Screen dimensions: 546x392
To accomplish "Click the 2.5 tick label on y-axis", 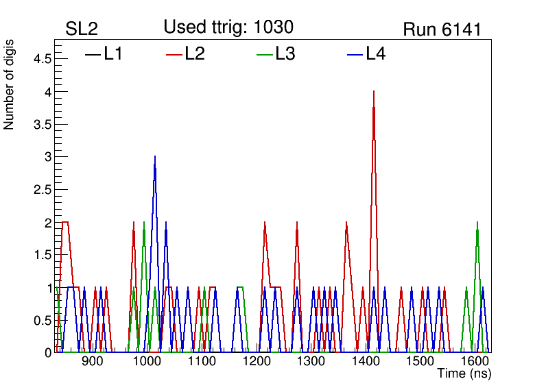I will pyautogui.click(x=42, y=190).
